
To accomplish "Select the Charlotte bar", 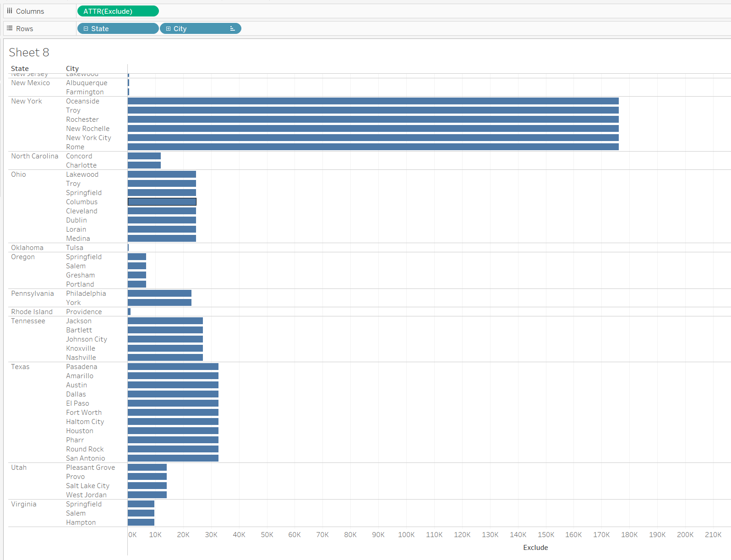I will coord(144,165).
